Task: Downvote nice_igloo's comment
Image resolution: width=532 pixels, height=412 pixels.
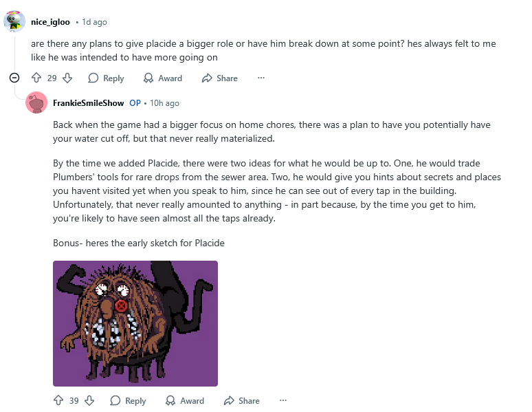Action: tap(67, 78)
